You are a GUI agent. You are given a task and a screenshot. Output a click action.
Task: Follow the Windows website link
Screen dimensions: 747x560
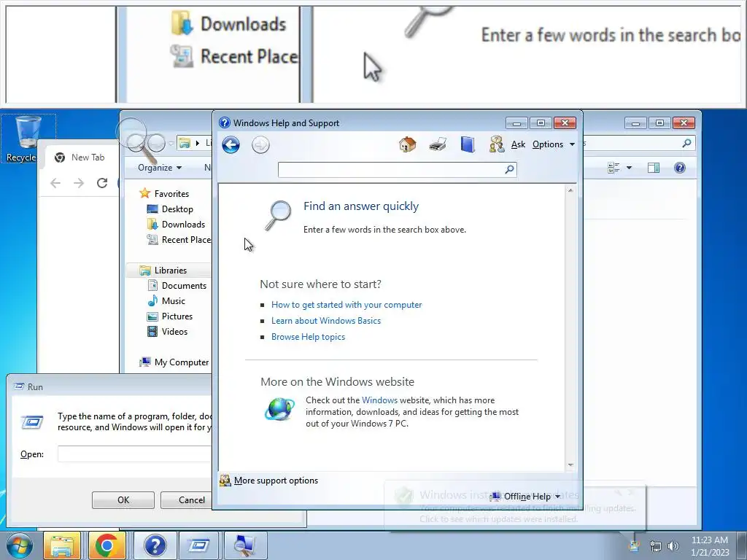[379, 400]
